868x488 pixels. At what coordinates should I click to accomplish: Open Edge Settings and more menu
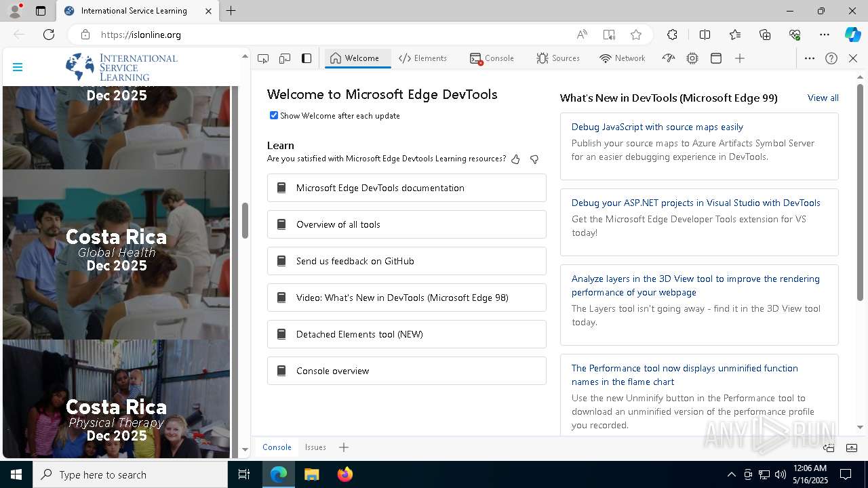(825, 35)
